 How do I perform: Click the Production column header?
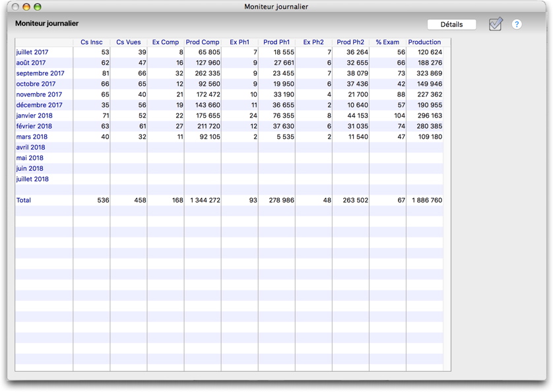pos(424,42)
